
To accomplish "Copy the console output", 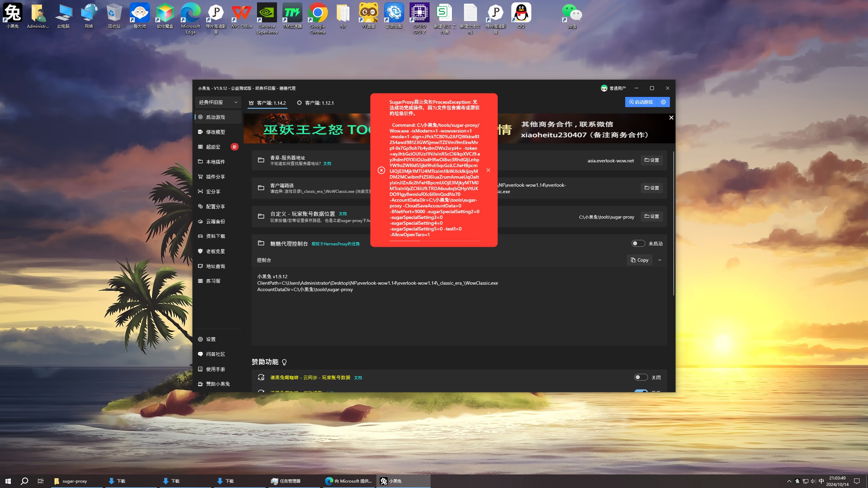I will [x=639, y=260].
